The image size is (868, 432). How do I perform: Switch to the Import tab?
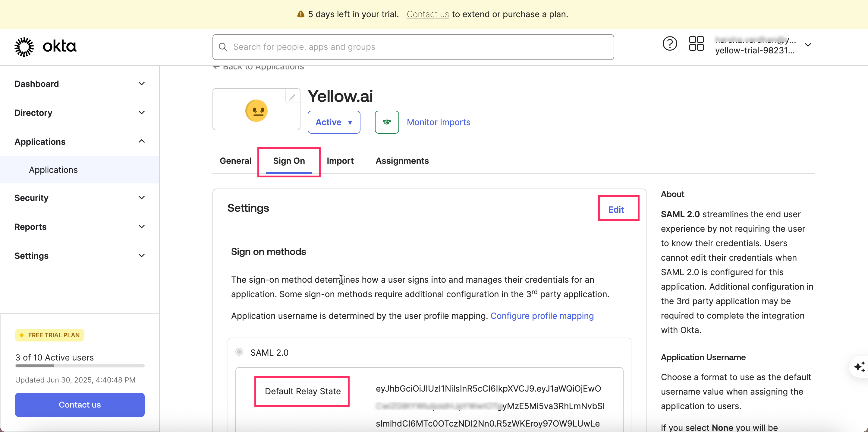(340, 161)
